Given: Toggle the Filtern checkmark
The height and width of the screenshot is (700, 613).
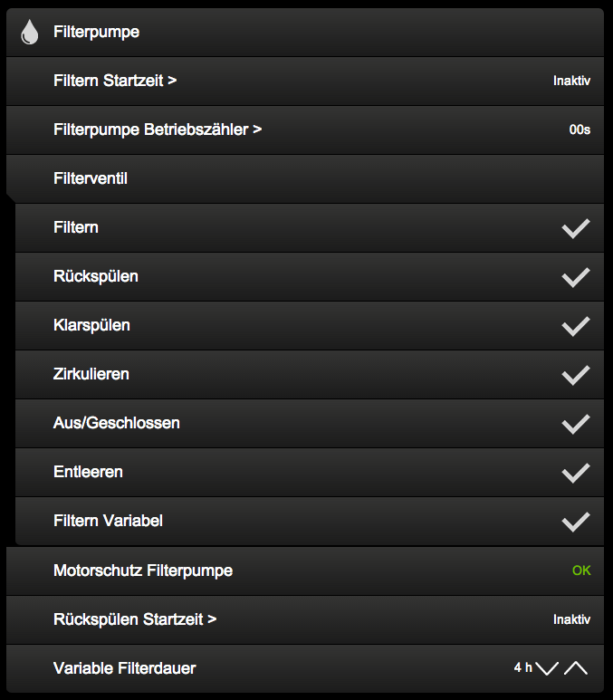Looking at the screenshot, I should pyautogui.click(x=575, y=228).
